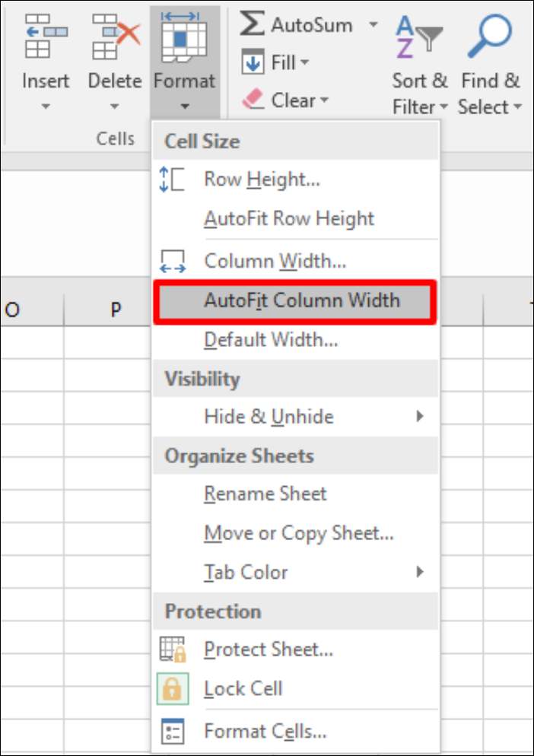Open the Insert dropdown arrow
The height and width of the screenshot is (756, 534).
(45, 106)
